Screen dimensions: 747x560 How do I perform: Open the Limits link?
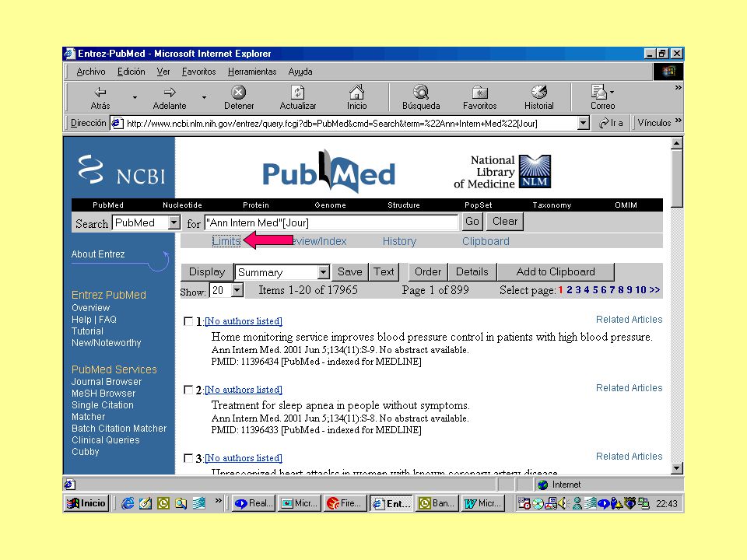[226, 241]
